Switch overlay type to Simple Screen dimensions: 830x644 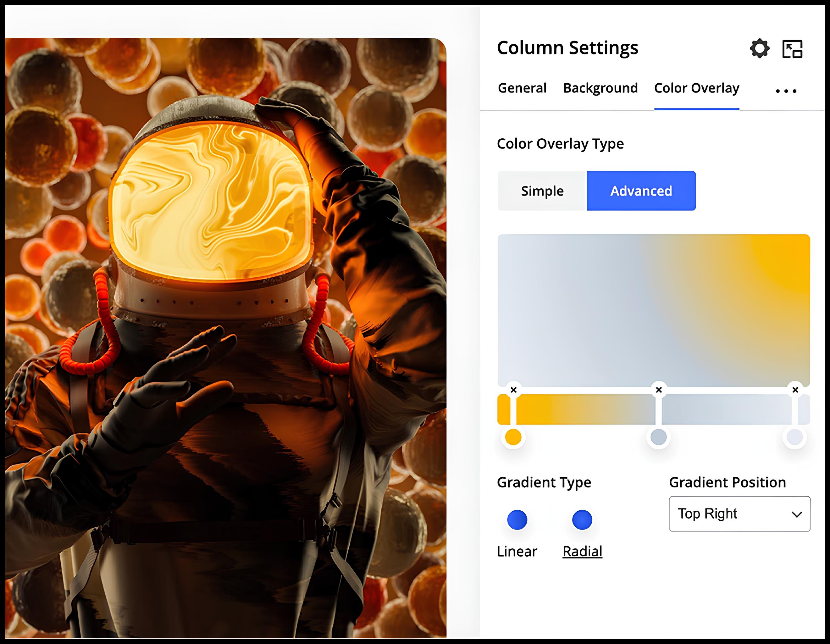pyautogui.click(x=542, y=191)
